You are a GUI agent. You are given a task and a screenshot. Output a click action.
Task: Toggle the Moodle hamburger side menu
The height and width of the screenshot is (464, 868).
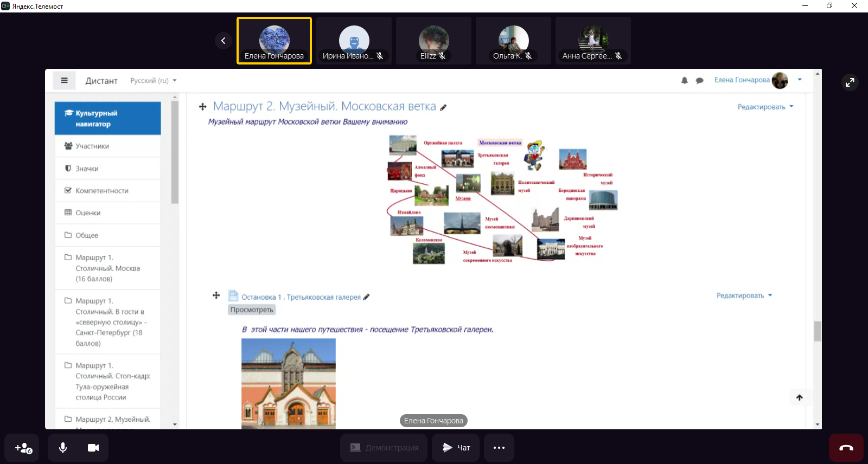[64, 81]
